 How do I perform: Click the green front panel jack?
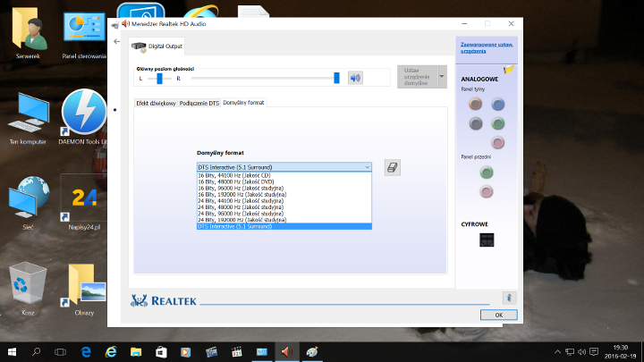(x=487, y=173)
